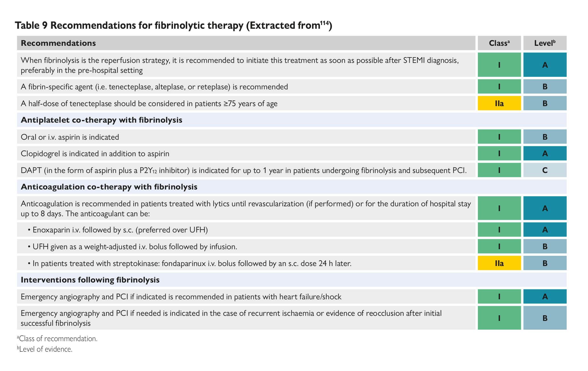Click the heart failure/shock angiography recommendation

[181, 297]
